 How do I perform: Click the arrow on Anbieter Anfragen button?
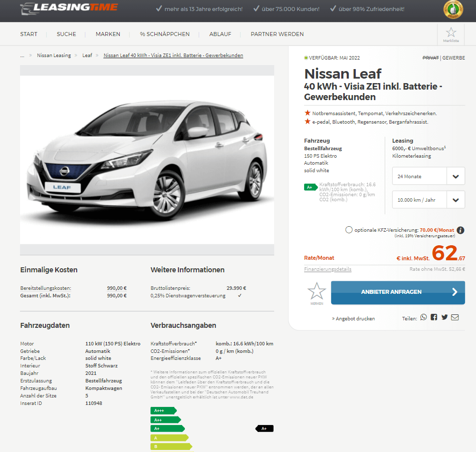coord(454,292)
